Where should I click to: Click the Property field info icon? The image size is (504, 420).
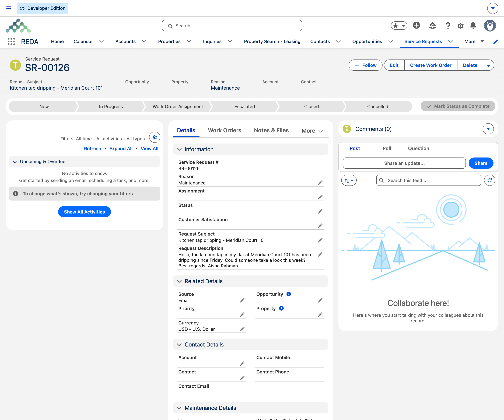click(x=281, y=308)
